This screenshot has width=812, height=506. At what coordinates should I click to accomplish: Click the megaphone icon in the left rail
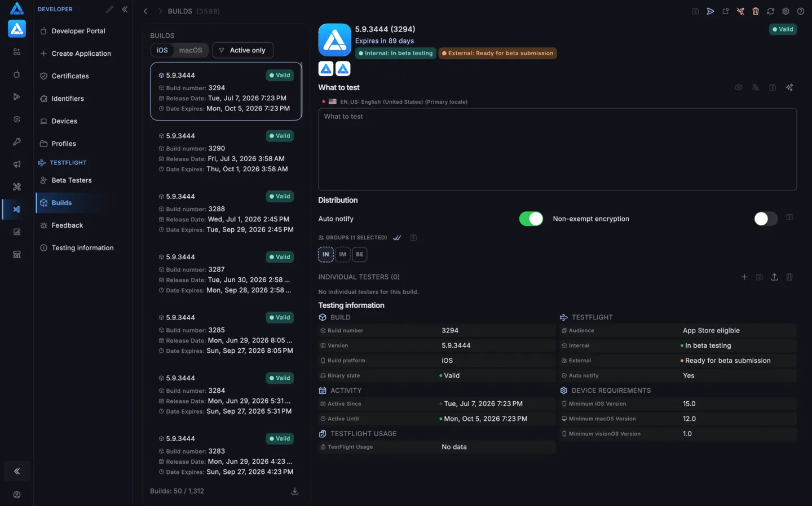[17, 165]
